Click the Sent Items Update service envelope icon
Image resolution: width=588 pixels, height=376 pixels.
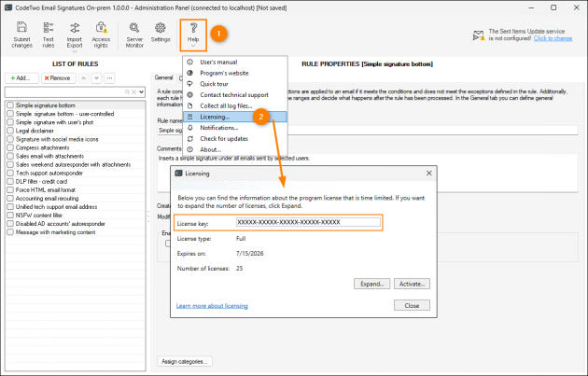(x=479, y=35)
